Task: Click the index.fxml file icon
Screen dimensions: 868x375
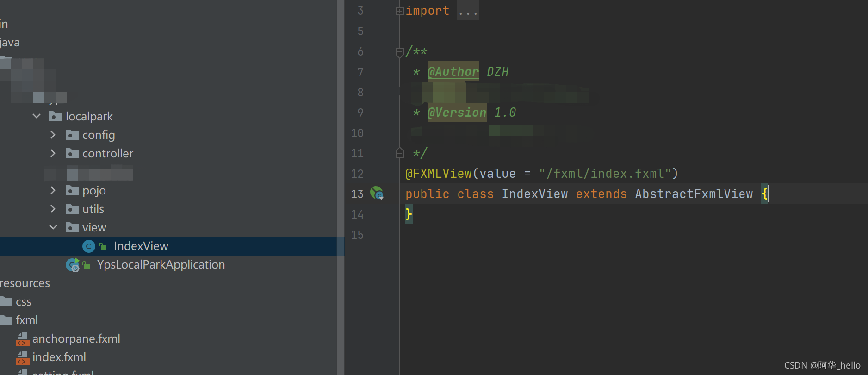Action: (22, 358)
